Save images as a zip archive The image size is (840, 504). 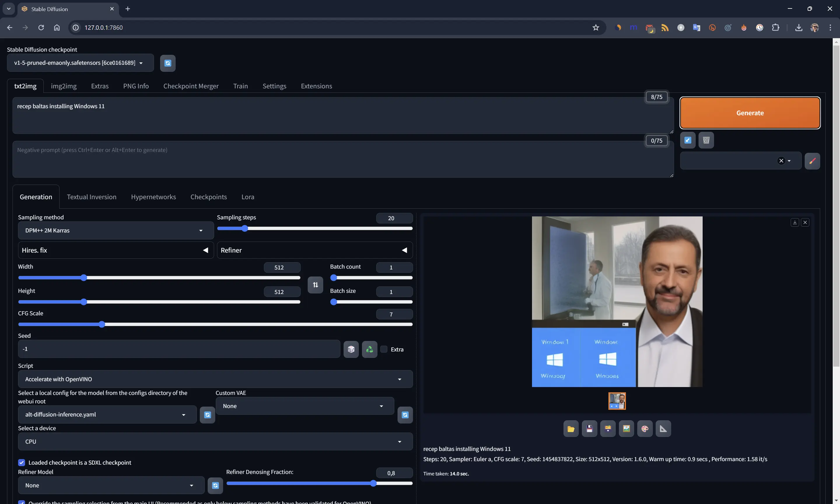click(x=608, y=429)
